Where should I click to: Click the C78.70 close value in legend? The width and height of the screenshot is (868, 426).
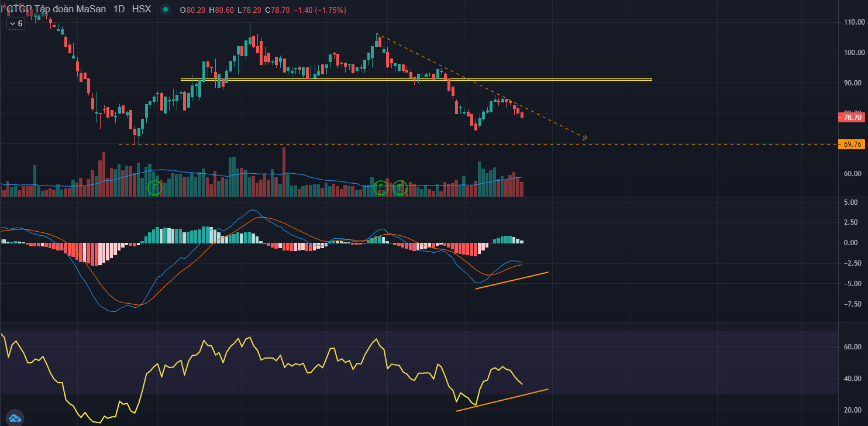pos(277,11)
